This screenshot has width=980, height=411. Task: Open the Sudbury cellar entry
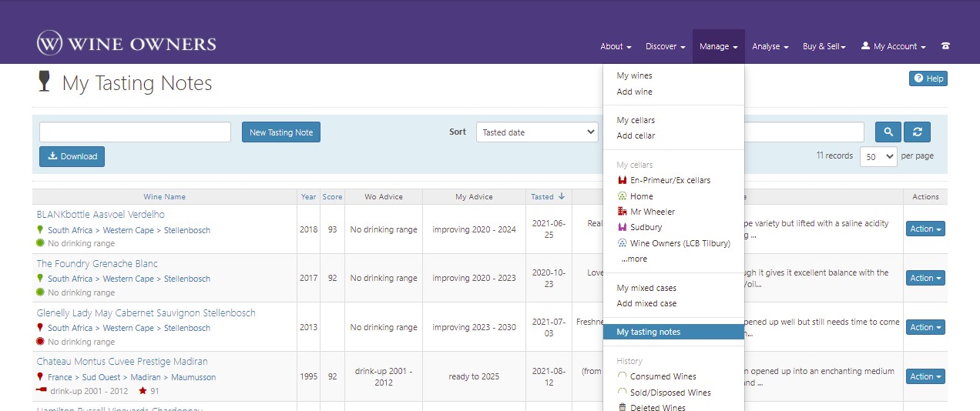[x=646, y=227]
